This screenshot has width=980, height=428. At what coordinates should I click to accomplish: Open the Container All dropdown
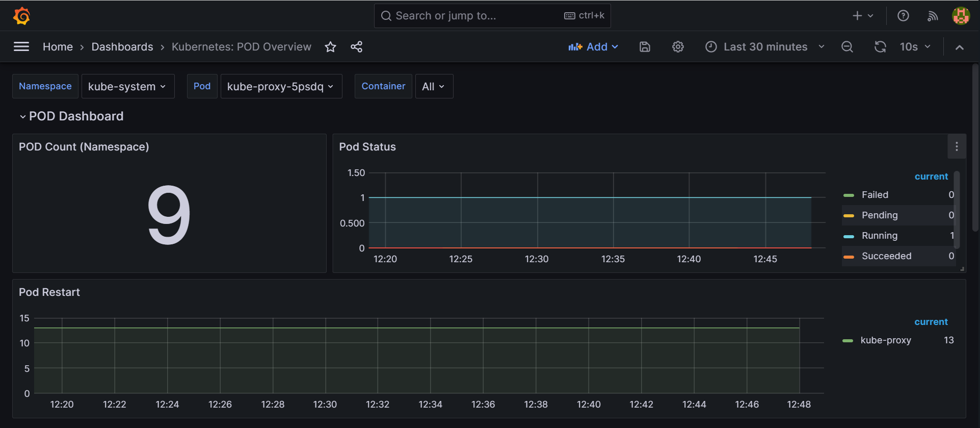pos(434,87)
